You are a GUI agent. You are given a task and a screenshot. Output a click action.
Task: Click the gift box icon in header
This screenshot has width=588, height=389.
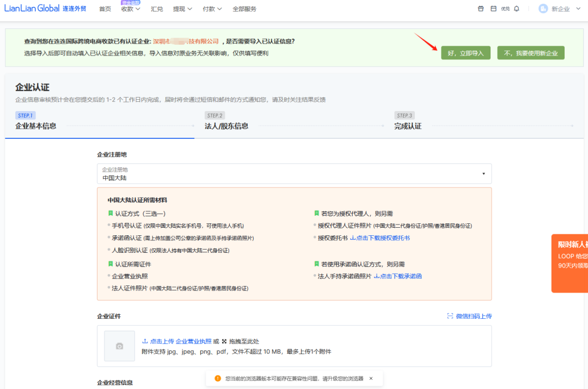pyautogui.click(x=480, y=9)
